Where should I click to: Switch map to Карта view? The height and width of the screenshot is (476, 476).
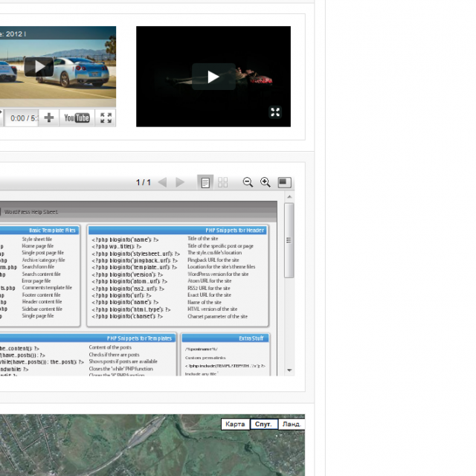pos(235,424)
